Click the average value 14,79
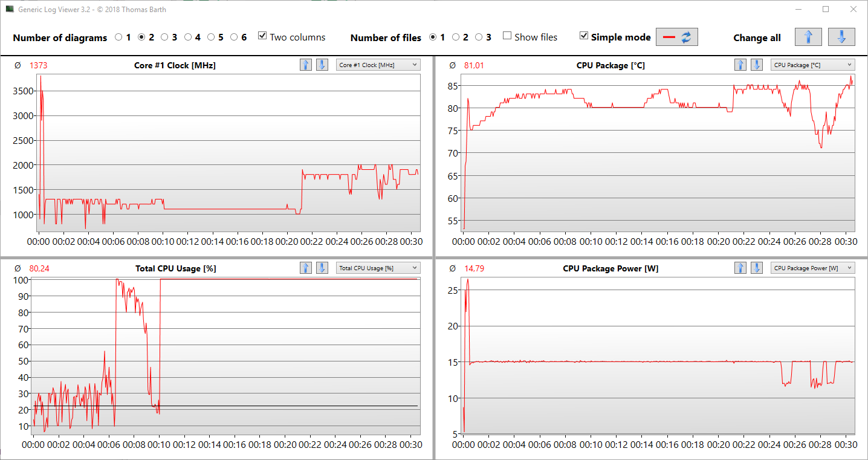The width and height of the screenshot is (868, 460). coord(474,268)
